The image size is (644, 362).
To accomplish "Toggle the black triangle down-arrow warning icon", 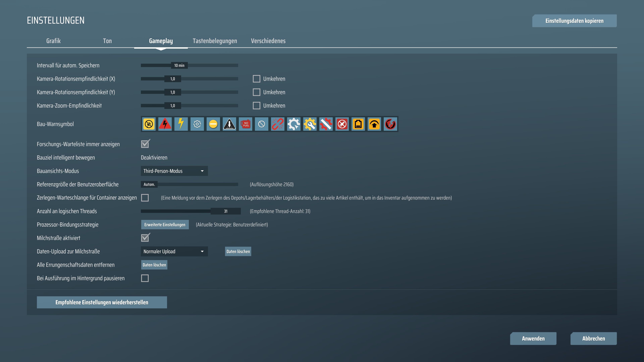I will (229, 124).
